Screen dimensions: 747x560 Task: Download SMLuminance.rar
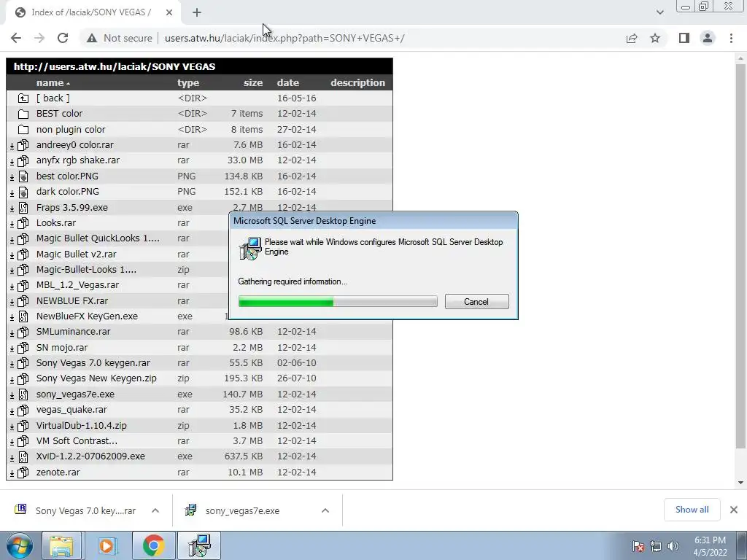pyautogui.click(x=74, y=332)
